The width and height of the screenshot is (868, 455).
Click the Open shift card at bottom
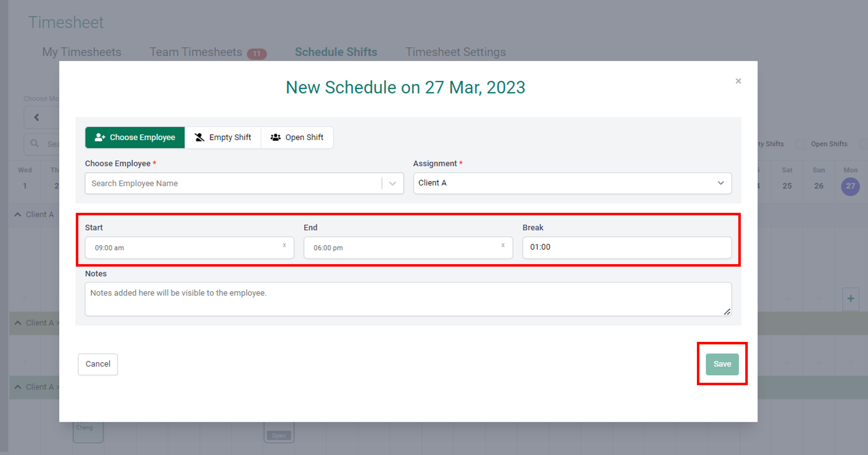[x=279, y=433]
